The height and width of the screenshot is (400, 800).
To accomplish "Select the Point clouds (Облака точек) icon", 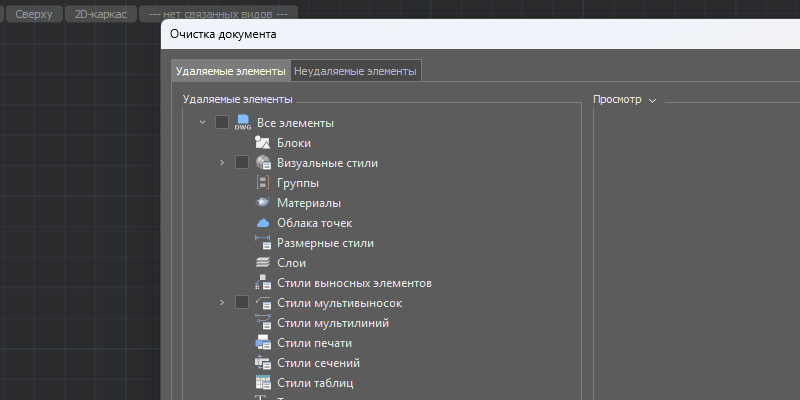I will point(263,223).
